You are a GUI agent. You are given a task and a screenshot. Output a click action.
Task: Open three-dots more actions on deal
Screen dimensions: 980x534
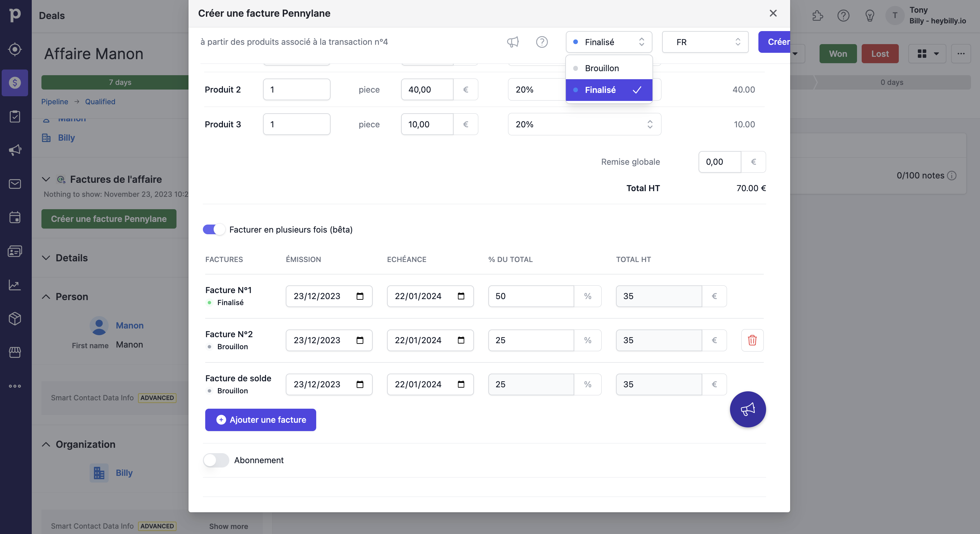961,53
